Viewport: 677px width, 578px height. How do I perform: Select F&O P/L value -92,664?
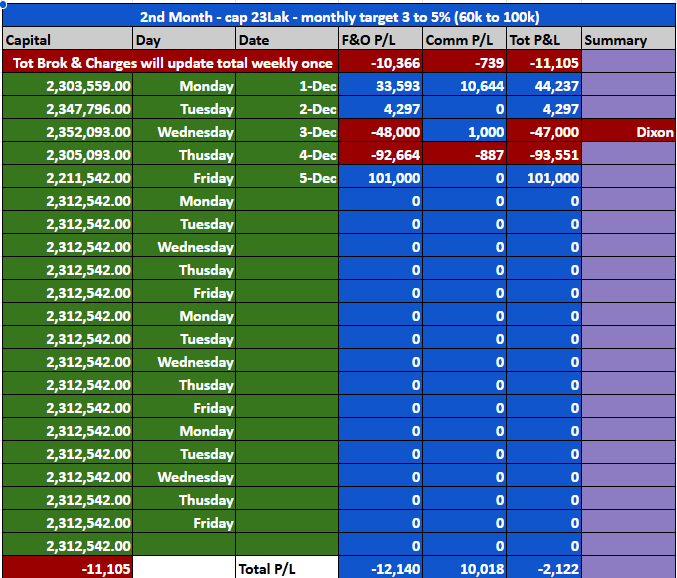(380, 155)
